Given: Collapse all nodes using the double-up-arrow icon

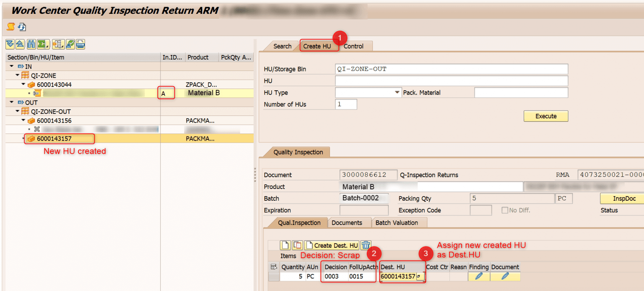Looking at the screenshot, I should coord(20,44).
